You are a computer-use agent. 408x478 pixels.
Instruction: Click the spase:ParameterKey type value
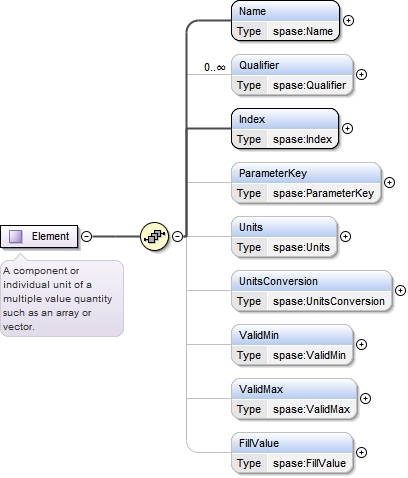tap(323, 193)
